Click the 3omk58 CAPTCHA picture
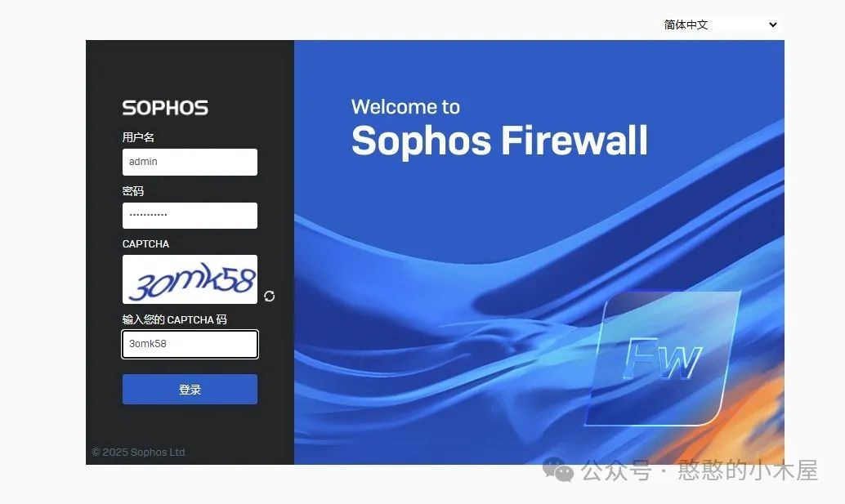Screen dimensions: 845x504 coord(190,279)
